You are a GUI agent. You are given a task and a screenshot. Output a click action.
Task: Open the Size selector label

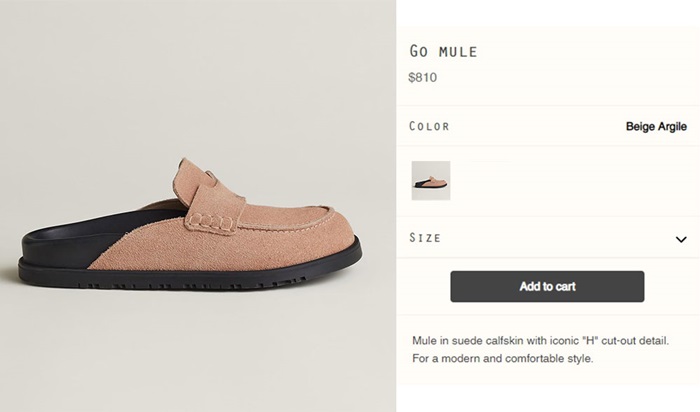(425, 239)
